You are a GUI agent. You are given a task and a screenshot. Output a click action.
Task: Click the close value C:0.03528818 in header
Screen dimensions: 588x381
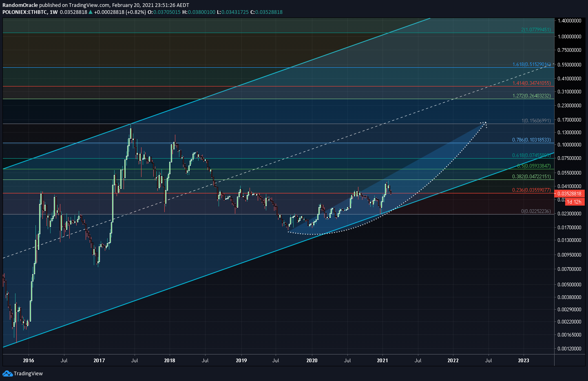point(266,12)
